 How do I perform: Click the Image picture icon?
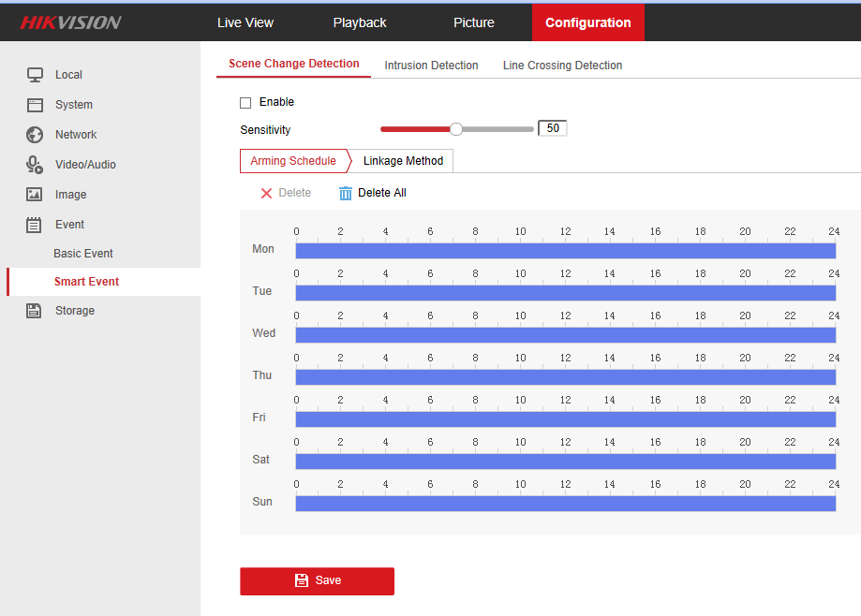click(35, 195)
